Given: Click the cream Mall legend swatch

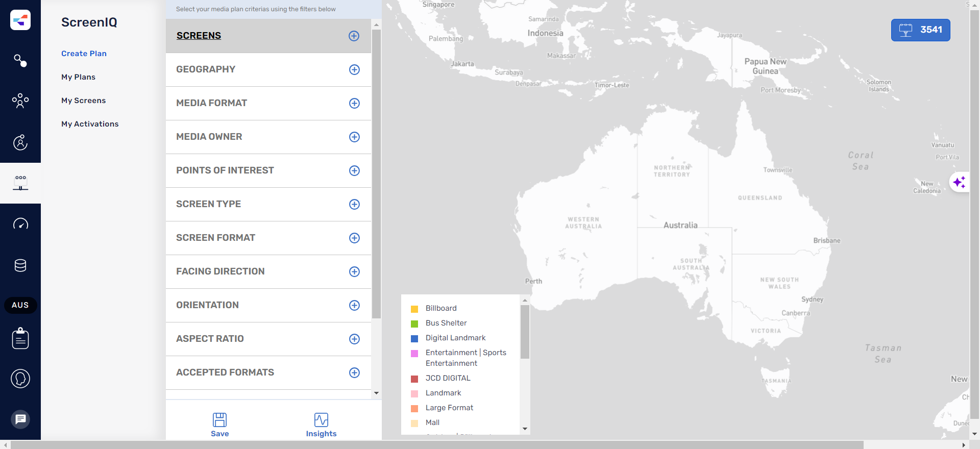Looking at the screenshot, I should (x=414, y=423).
